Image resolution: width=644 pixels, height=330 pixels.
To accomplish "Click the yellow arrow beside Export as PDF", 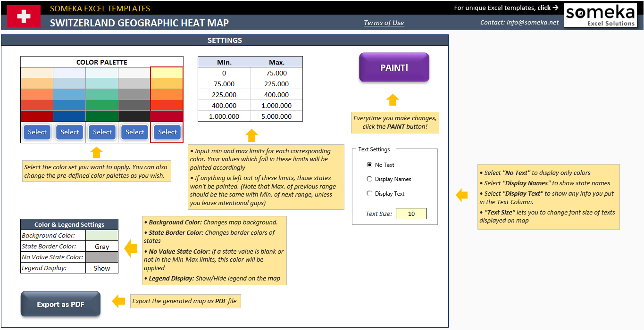I will tap(118, 301).
